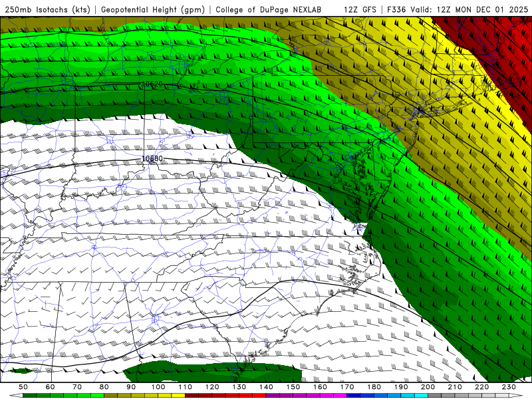Image resolution: width=532 pixels, height=399 pixels.
Task: Click the 60 label on the color scale
Action: [51, 387]
